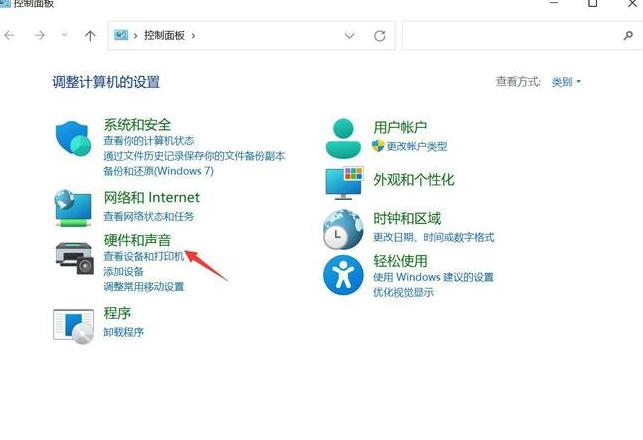Viewport: 643px width, 440px height.
Task: Open 轻松使用 category
Action: click(400, 261)
